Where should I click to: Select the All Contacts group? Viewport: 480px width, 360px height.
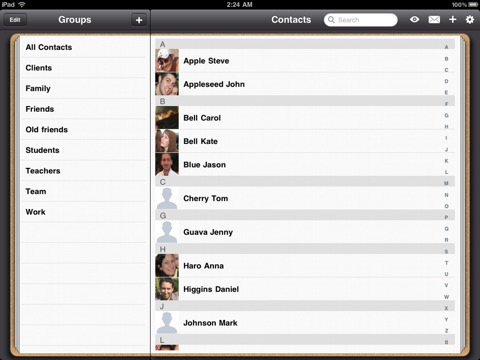(x=83, y=47)
